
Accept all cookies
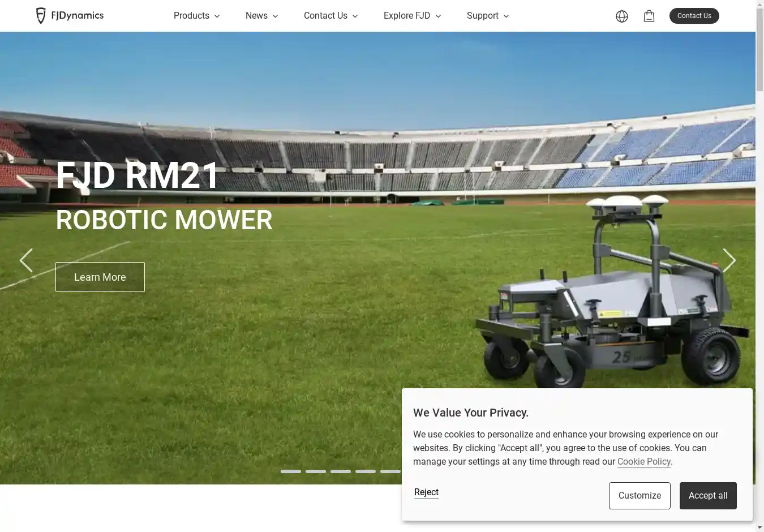708,496
